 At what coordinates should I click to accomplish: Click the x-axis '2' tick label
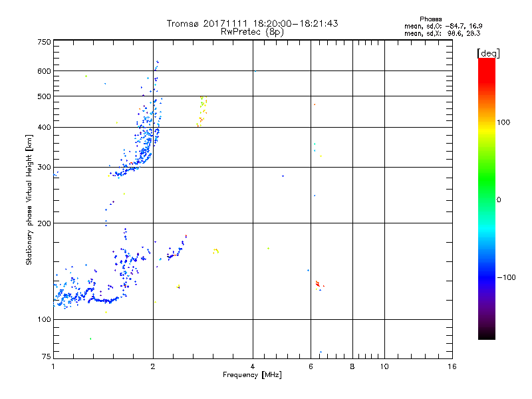(153, 366)
